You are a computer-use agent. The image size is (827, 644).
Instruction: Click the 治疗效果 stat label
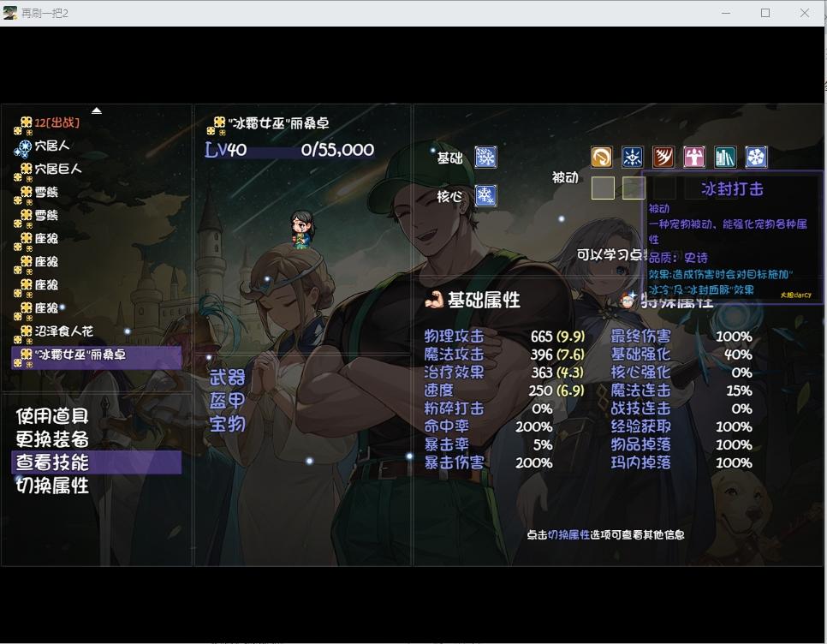pyautogui.click(x=454, y=373)
